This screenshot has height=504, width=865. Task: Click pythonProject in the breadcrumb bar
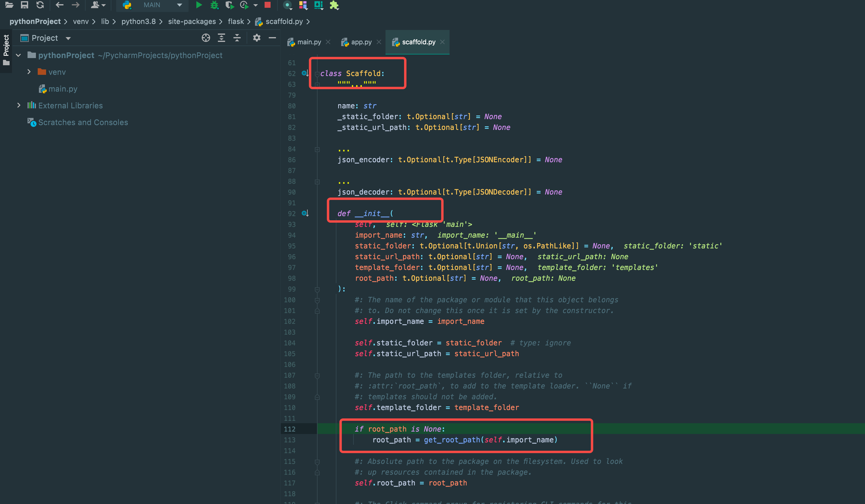35,21
